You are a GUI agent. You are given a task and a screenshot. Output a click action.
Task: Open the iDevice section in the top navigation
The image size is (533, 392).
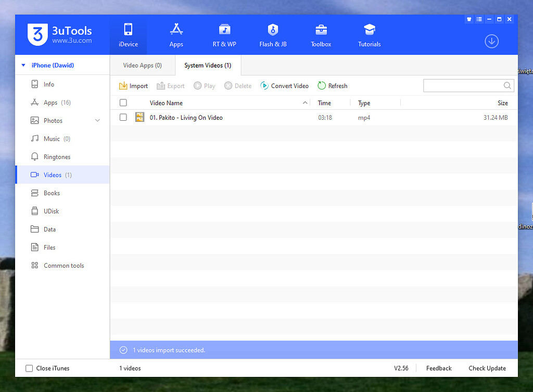[x=128, y=35]
